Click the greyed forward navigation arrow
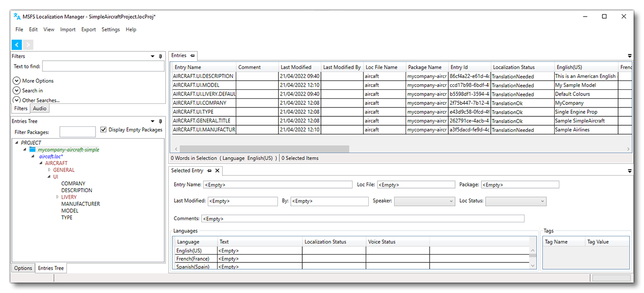Screen dimensions: 644x293 [x=28, y=45]
